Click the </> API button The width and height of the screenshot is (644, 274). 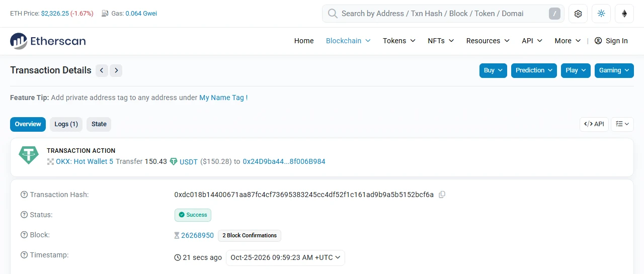(x=594, y=124)
